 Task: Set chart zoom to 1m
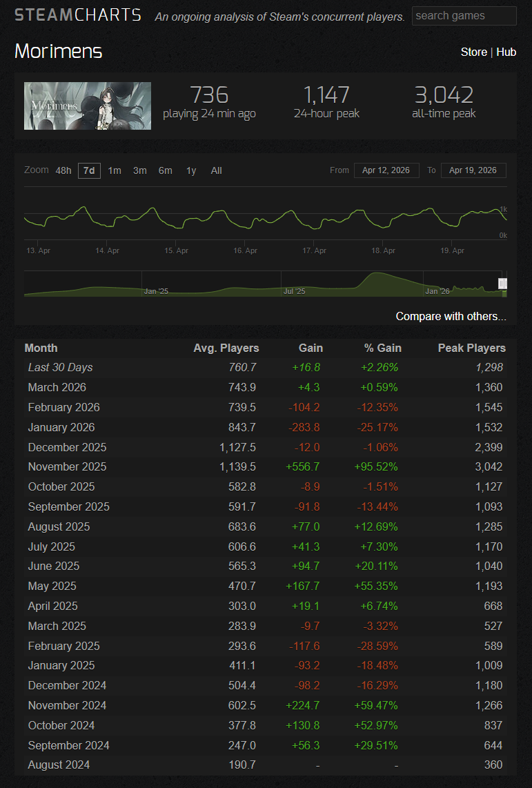click(x=115, y=170)
